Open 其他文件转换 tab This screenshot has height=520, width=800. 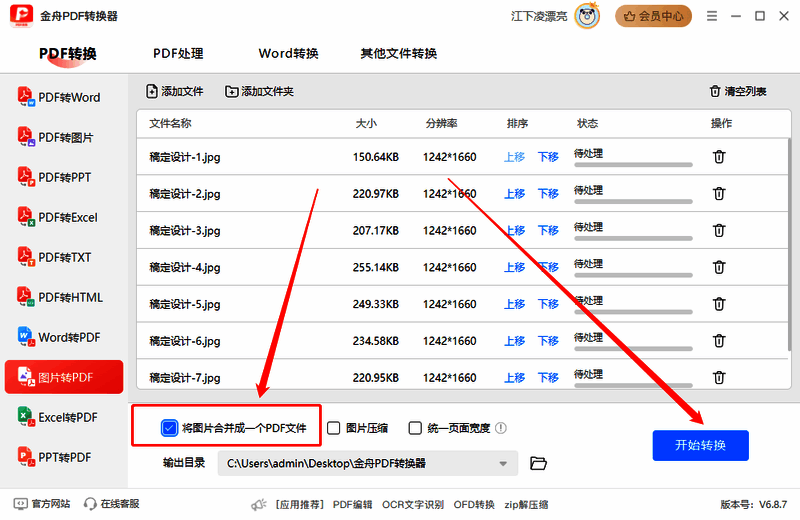coord(398,54)
